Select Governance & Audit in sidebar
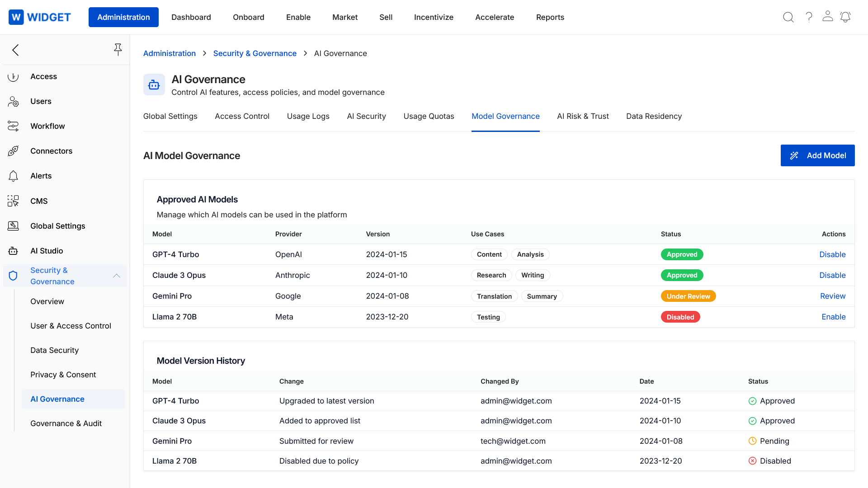This screenshot has height=488, width=868. point(66,423)
